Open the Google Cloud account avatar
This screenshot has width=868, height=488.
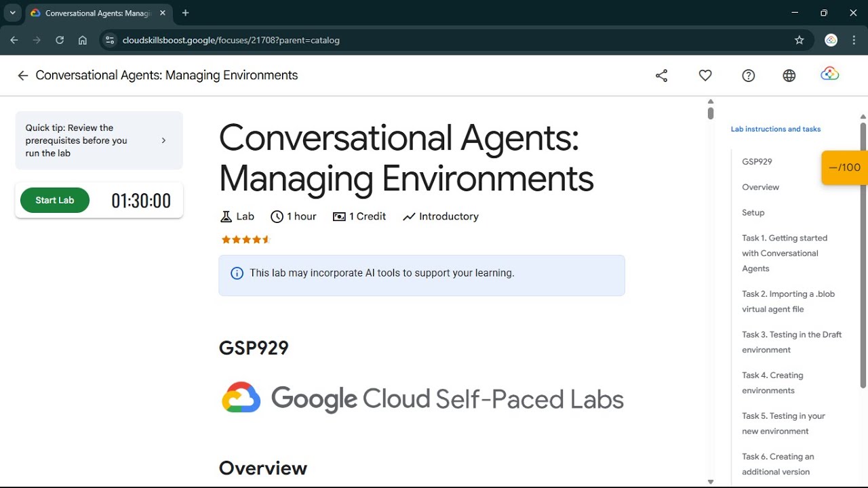(x=830, y=74)
